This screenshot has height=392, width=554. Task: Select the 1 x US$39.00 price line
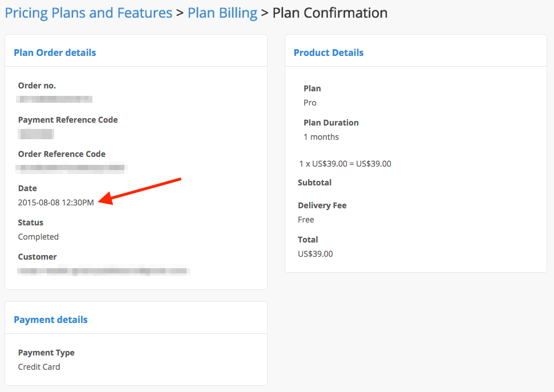[345, 164]
